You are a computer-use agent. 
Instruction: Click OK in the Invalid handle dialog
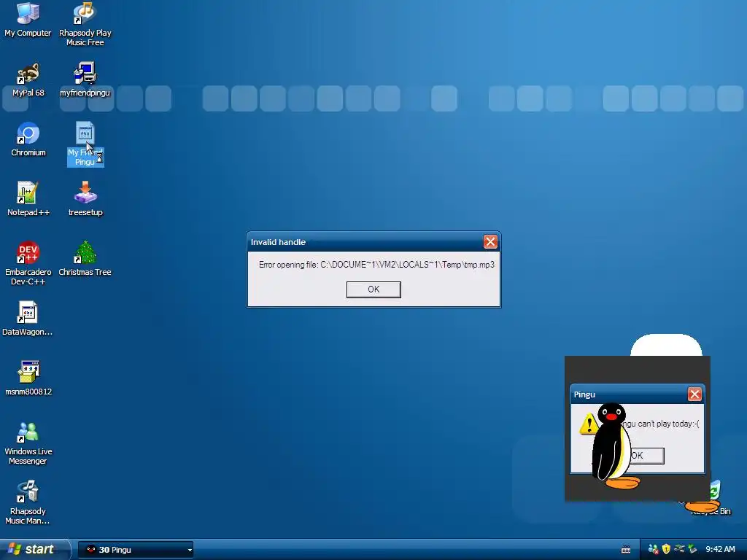(x=373, y=289)
